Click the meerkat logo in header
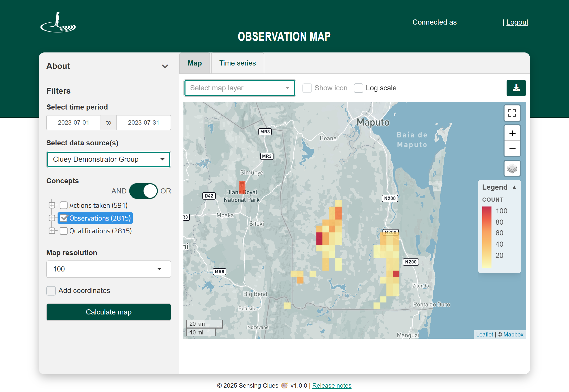Screen dimensions: 569x392 58,22
